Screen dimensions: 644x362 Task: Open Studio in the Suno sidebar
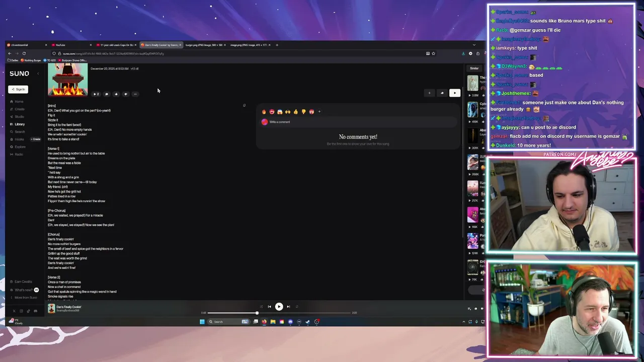tap(18, 117)
